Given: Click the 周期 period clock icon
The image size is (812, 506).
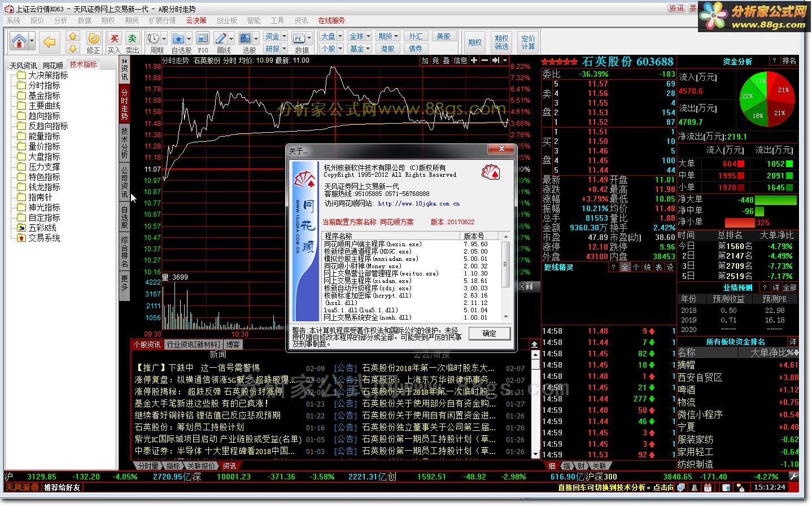Looking at the screenshot, I should 154,38.
